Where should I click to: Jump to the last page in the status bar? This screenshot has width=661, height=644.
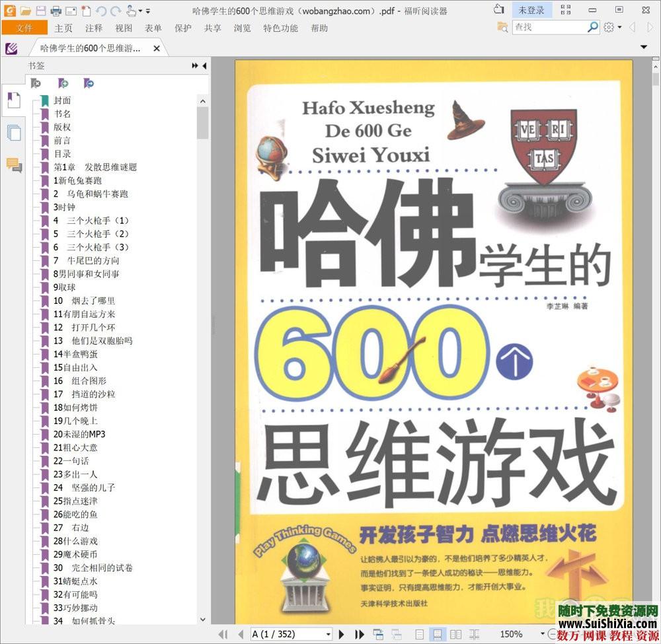[359, 634]
